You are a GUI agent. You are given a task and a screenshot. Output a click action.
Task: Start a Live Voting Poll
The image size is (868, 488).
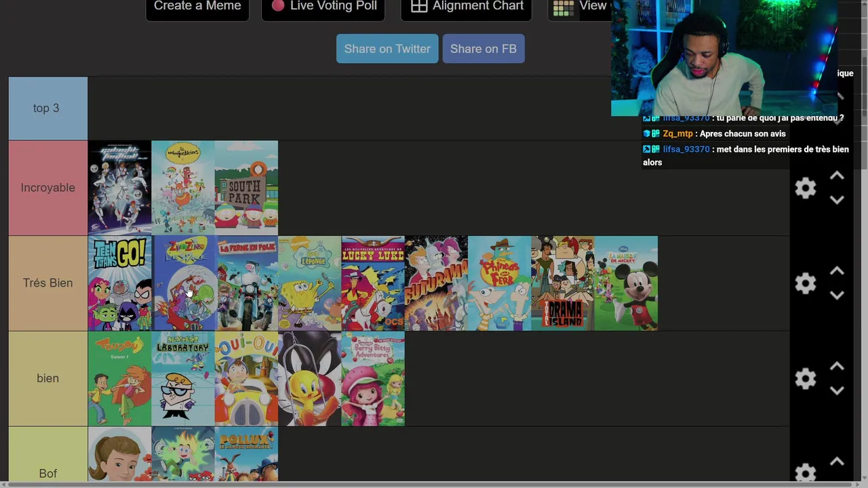(x=323, y=7)
